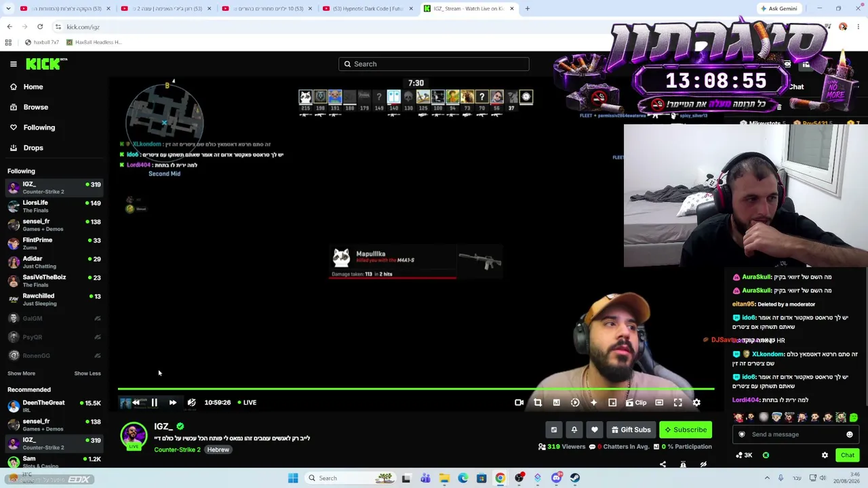Go to Home in sidebar
This screenshot has width=868, height=488.
point(26,87)
